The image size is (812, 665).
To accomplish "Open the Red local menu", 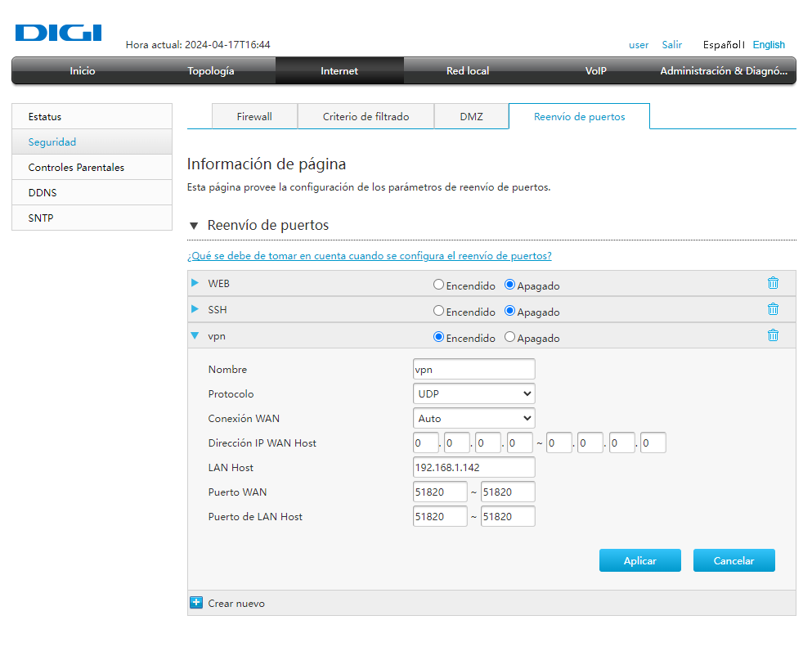I will [x=468, y=71].
